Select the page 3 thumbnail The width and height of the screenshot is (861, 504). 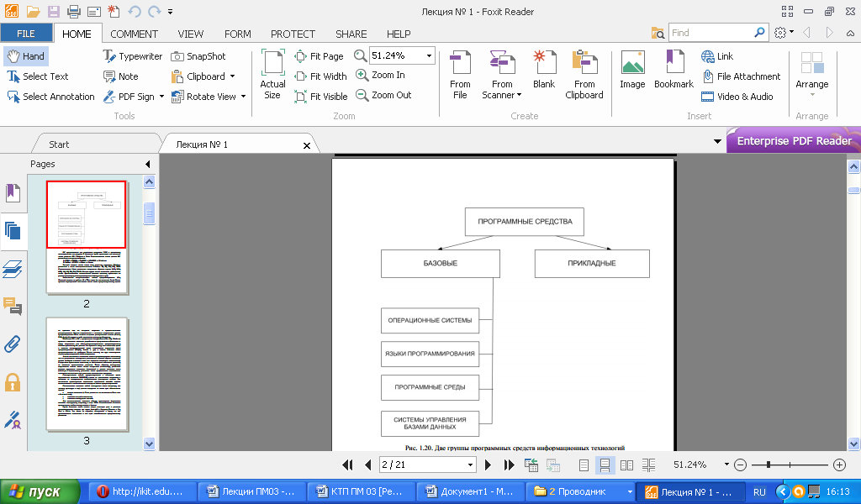click(87, 374)
